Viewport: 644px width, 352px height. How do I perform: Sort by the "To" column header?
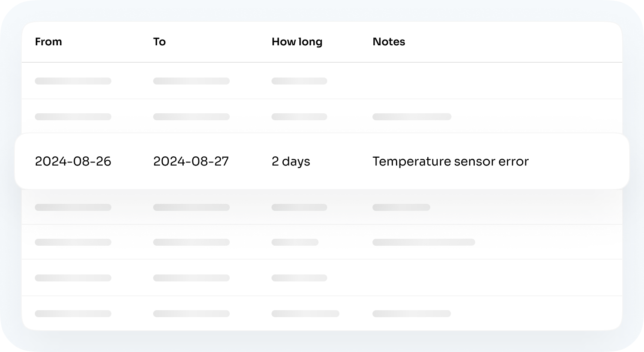click(160, 42)
